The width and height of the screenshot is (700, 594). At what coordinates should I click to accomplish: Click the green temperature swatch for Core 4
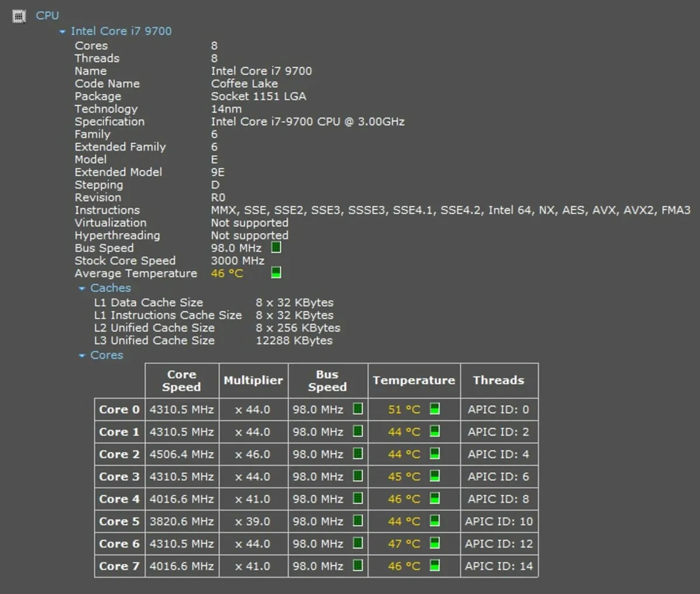pyautogui.click(x=434, y=498)
